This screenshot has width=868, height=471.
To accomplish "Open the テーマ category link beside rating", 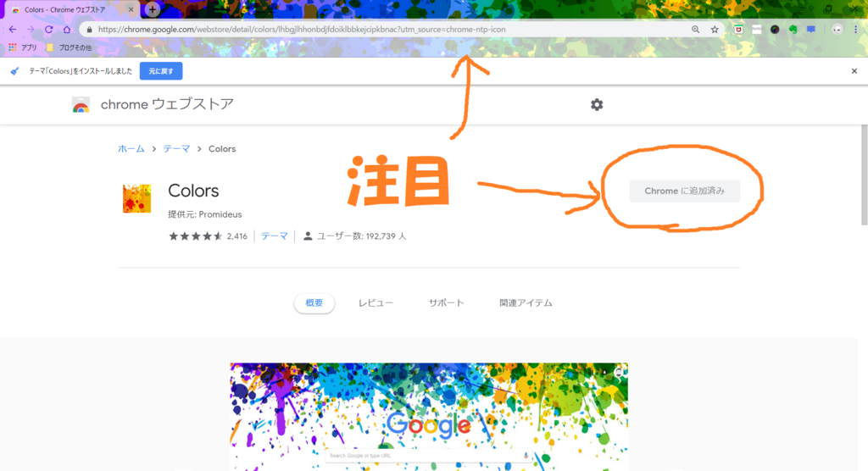I will point(275,236).
